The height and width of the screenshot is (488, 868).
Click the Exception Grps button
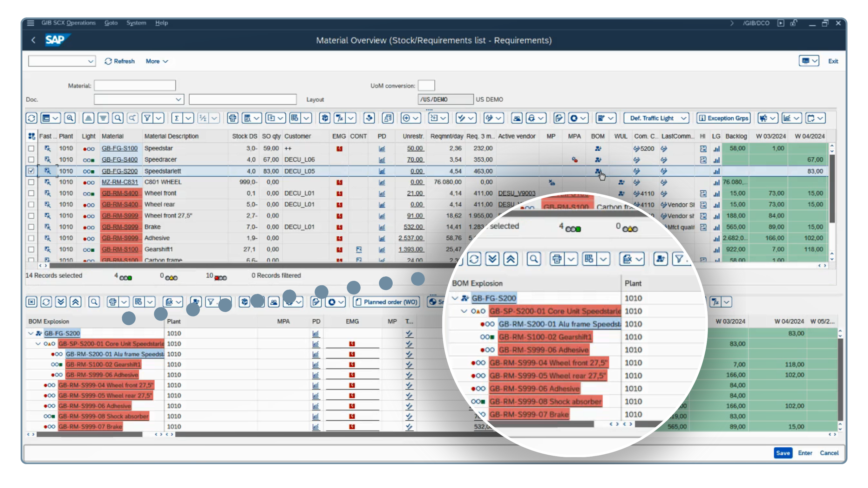click(x=723, y=118)
